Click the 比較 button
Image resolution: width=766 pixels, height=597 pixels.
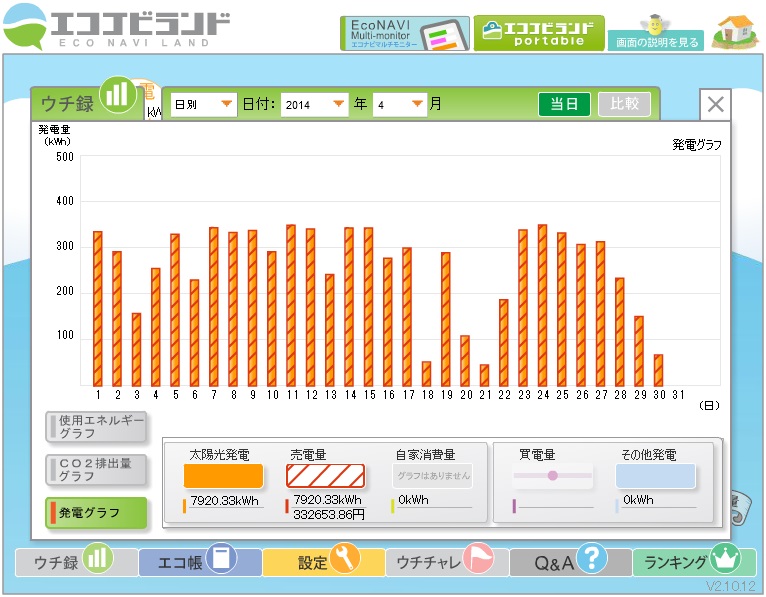click(624, 104)
